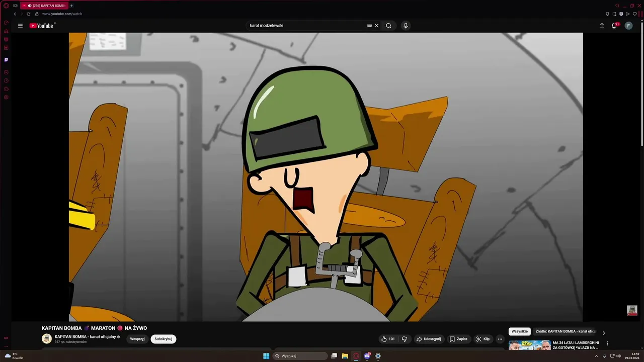
Task: Open the browser search tabs magnifier
Action: (617, 6)
